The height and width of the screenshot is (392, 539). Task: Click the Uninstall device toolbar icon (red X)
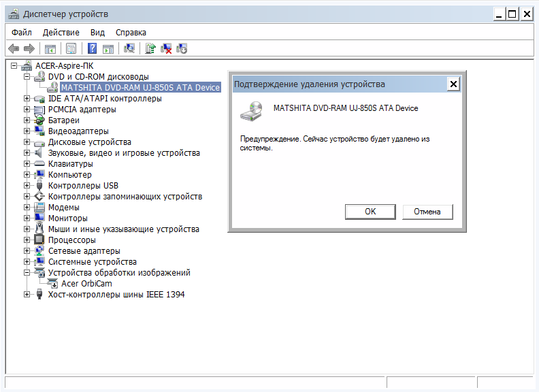(166, 48)
